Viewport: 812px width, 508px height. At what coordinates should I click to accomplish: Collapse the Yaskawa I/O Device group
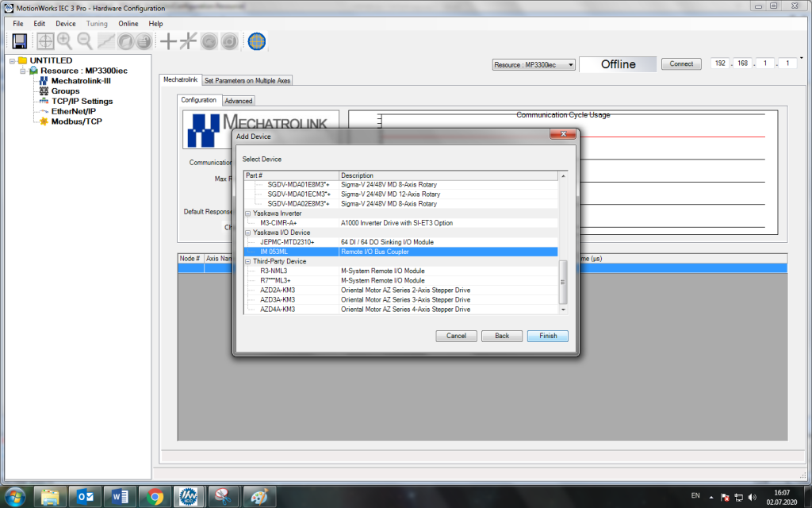click(x=248, y=233)
